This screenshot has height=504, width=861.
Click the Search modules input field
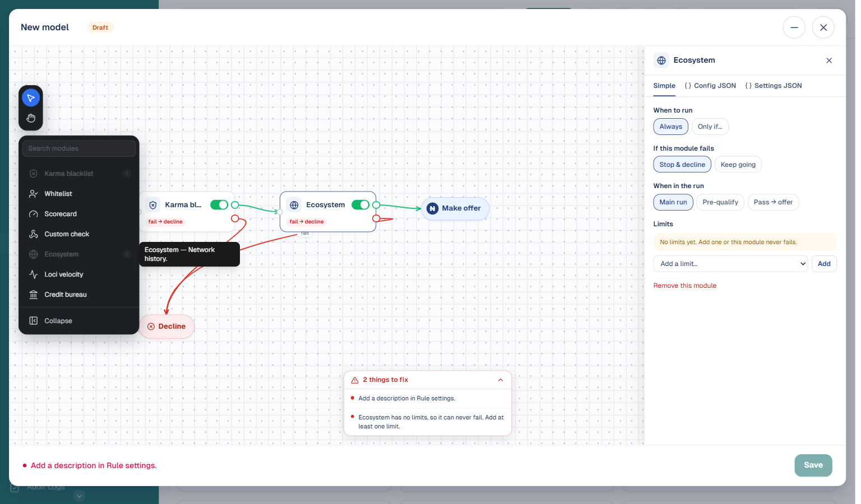click(79, 148)
